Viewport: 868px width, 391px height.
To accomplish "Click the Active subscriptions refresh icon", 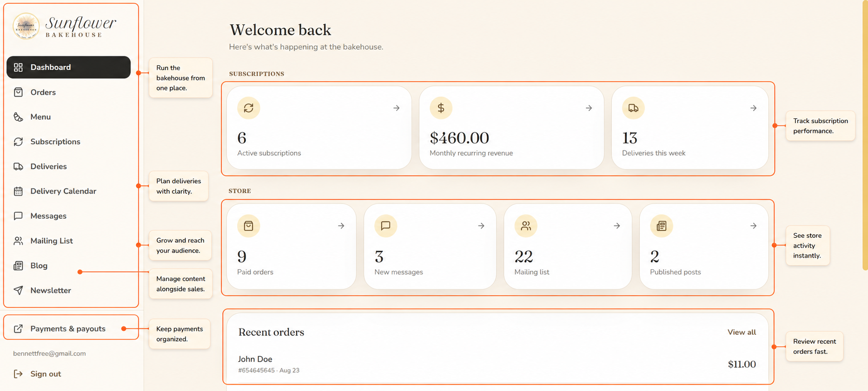I will tap(249, 108).
